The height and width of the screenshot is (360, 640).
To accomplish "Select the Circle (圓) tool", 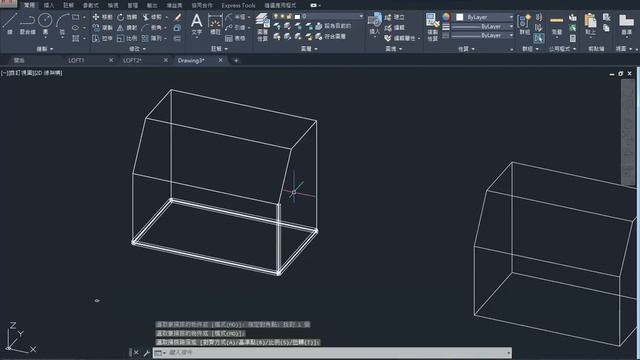I will [45, 23].
